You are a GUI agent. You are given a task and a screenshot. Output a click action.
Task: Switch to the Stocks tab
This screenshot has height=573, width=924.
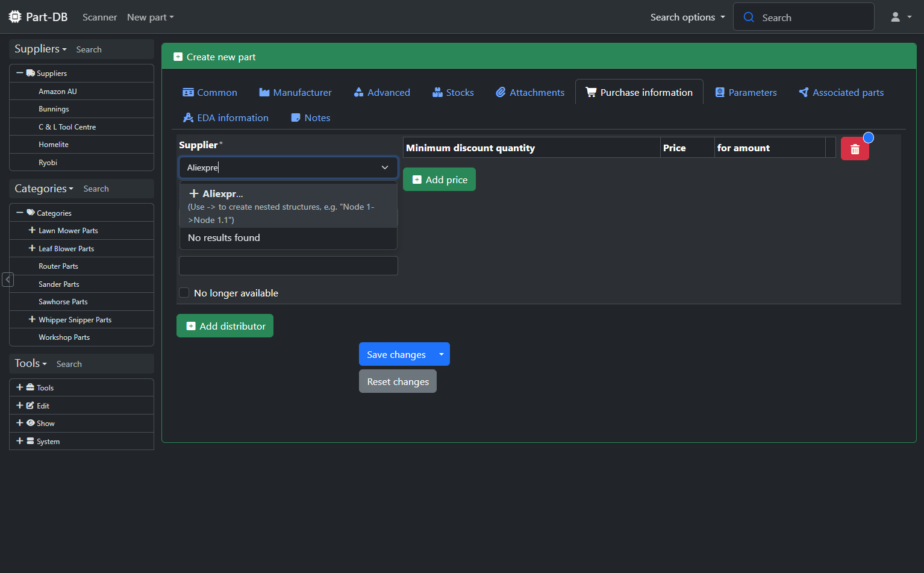[x=453, y=92]
